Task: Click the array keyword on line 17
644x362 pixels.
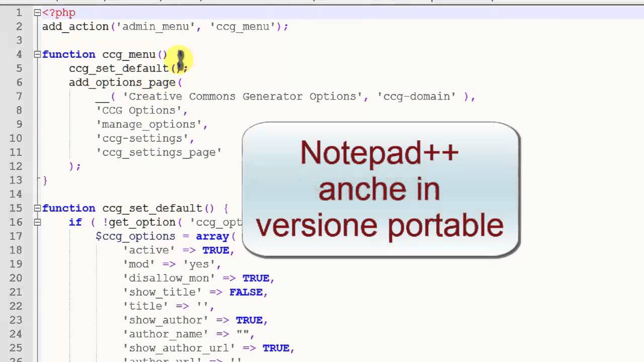Action: point(212,236)
